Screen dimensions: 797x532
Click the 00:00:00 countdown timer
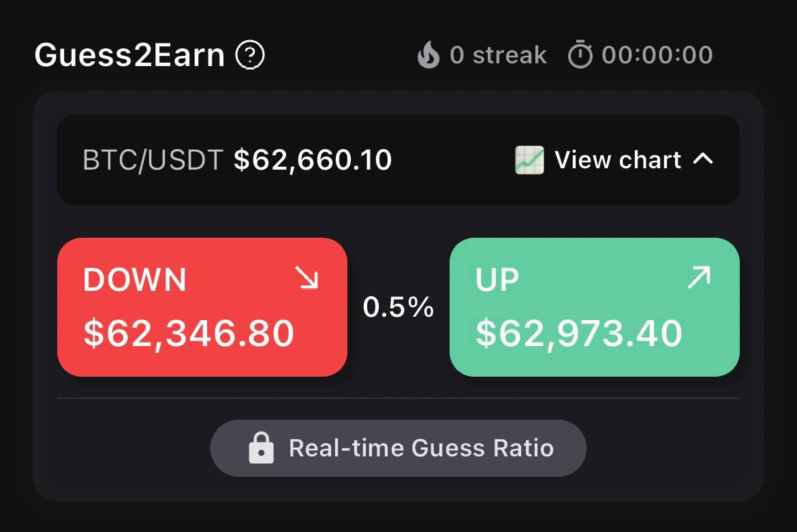657,55
